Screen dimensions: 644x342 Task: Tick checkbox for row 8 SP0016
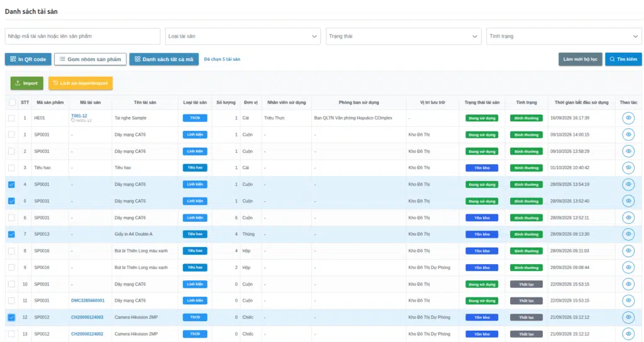pos(11,251)
